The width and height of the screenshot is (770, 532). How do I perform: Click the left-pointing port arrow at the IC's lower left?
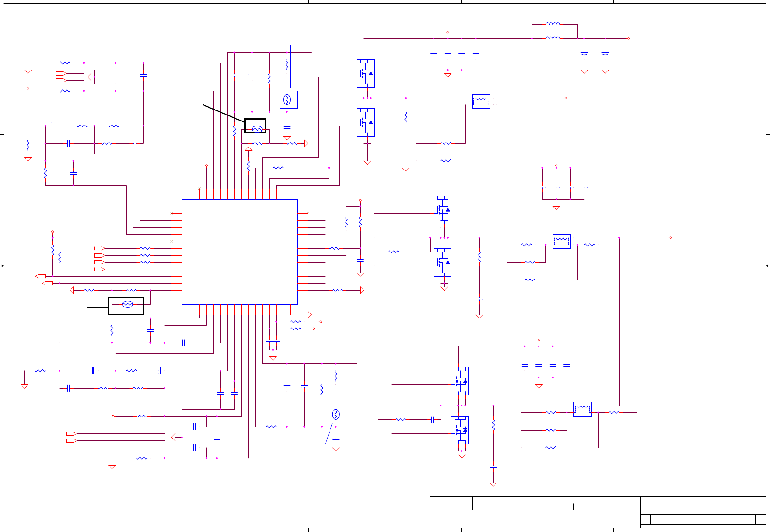click(x=72, y=290)
